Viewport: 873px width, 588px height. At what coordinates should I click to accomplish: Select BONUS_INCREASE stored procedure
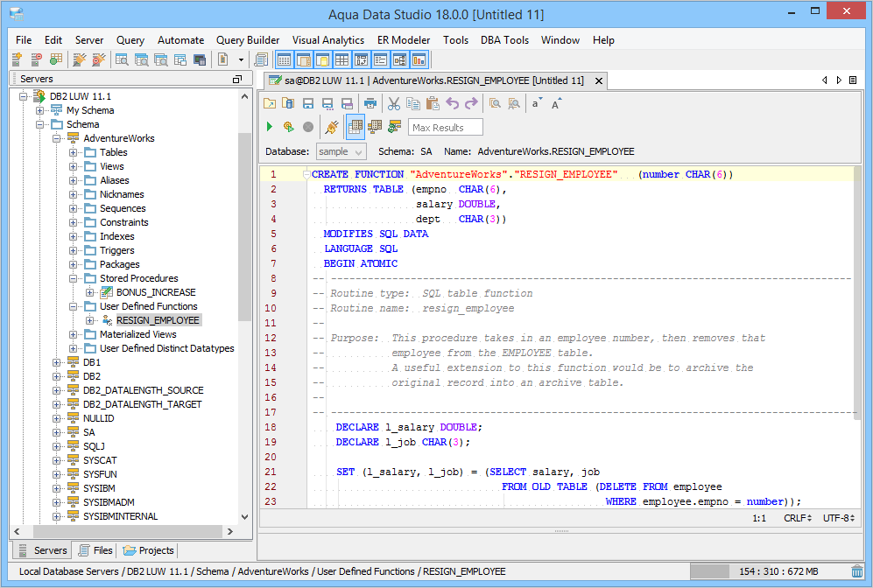point(156,292)
